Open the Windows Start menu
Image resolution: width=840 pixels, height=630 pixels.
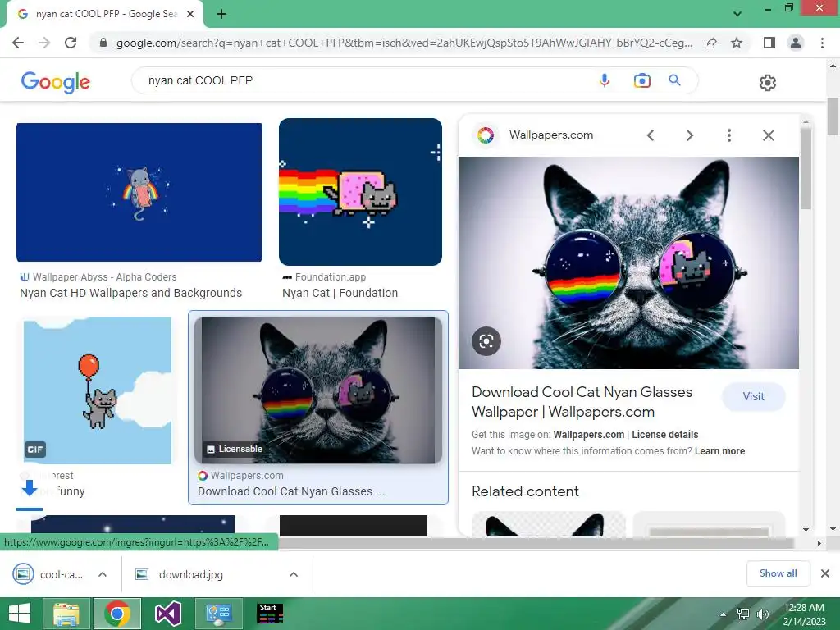[20, 614]
